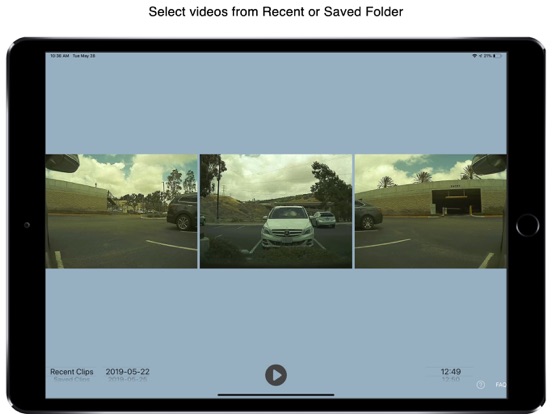Image resolution: width=552 pixels, height=414 pixels.
Task: Tap the left camera video thumbnail
Action: (x=121, y=211)
